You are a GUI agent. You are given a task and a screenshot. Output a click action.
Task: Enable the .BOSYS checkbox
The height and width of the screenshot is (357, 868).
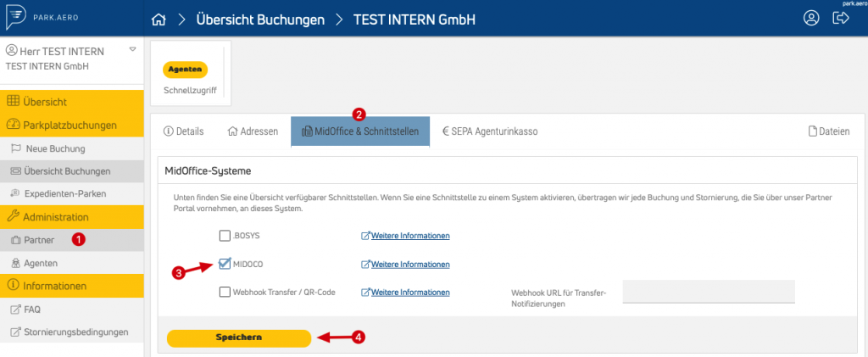(x=225, y=236)
